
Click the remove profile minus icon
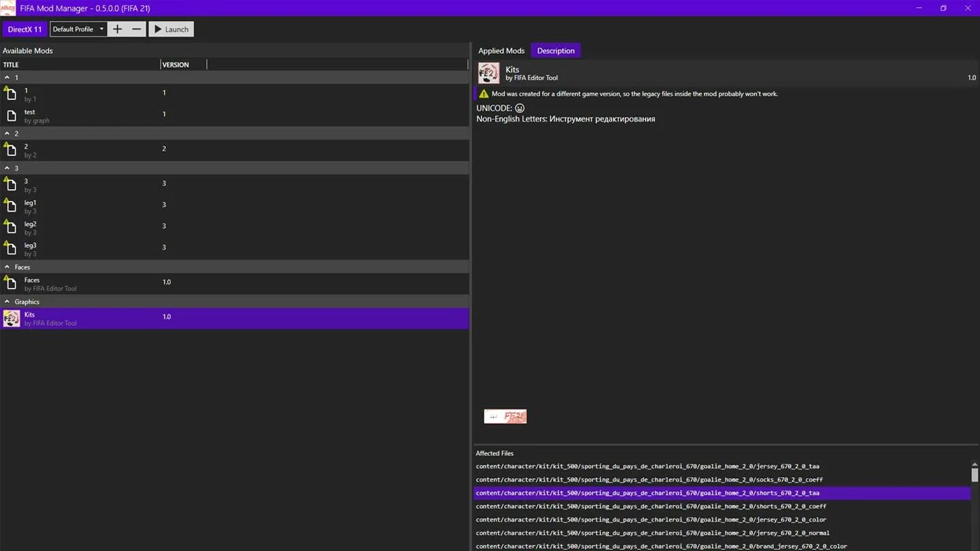click(136, 29)
